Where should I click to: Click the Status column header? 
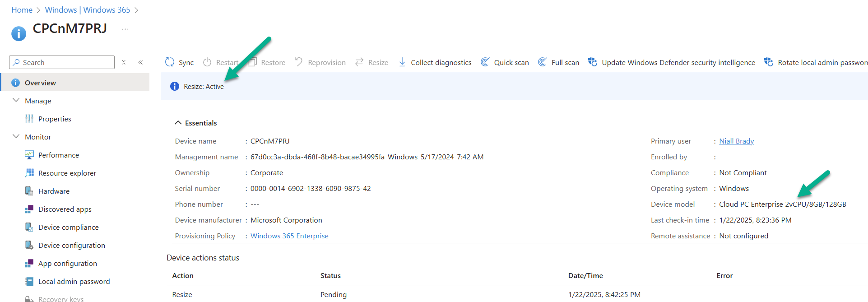[x=330, y=275]
